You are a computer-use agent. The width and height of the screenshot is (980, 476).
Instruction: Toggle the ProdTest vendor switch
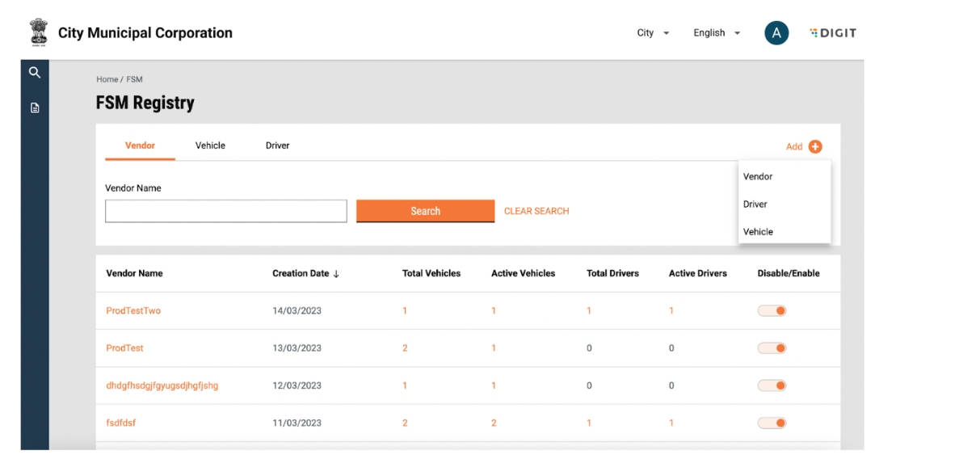[772, 348]
